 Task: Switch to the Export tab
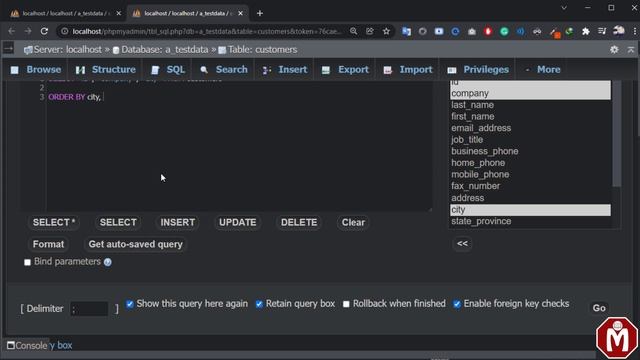point(345,69)
